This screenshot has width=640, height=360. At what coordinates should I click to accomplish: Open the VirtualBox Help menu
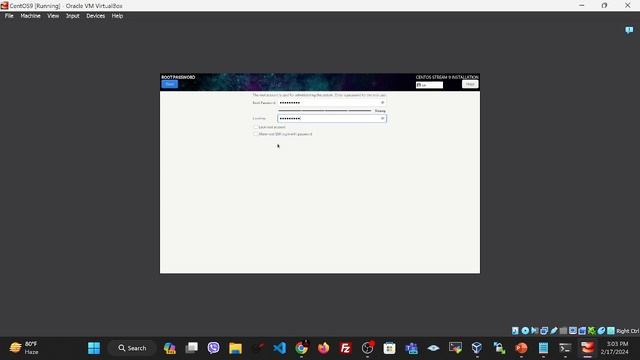117,16
